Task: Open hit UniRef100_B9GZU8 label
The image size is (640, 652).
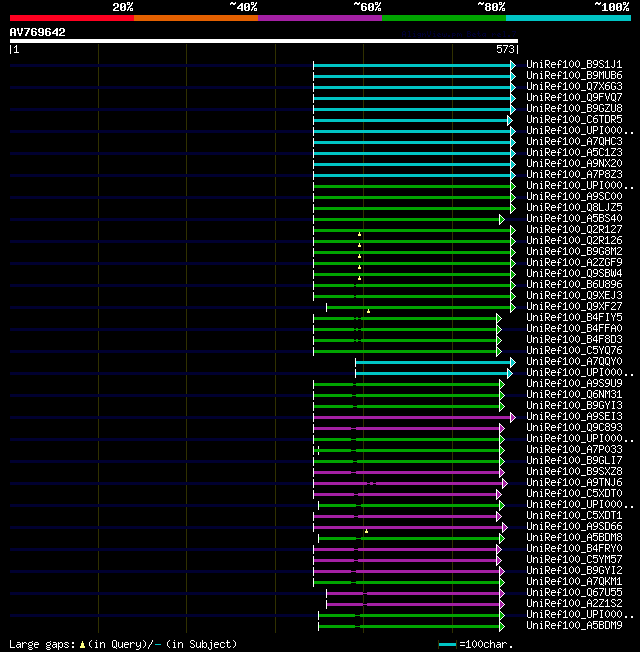Action: (574, 108)
